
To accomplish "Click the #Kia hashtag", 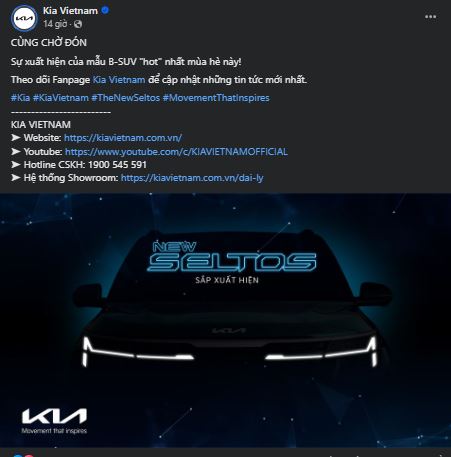I will [20, 98].
